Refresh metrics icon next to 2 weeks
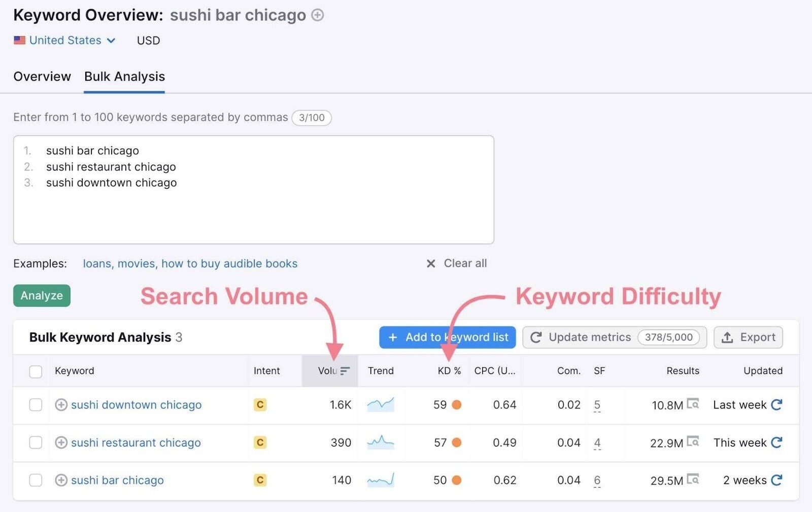This screenshot has height=512, width=812. coord(776,480)
